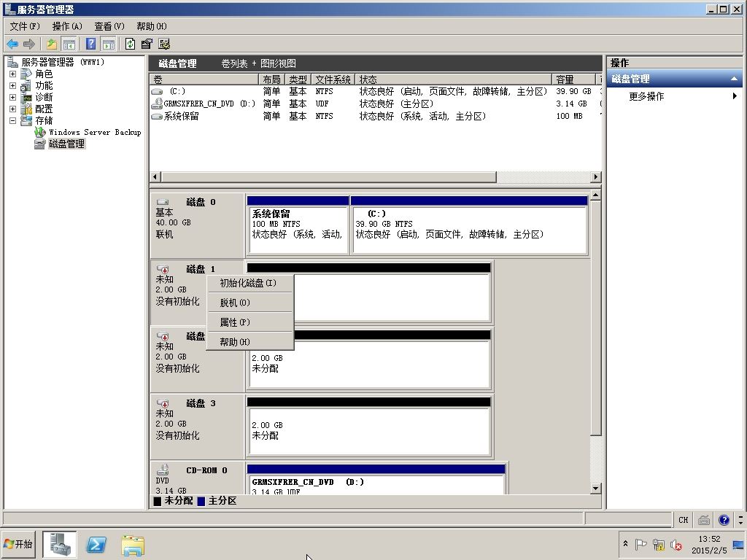
Task: Open the 文件(F) menu
Action: coord(25,26)
